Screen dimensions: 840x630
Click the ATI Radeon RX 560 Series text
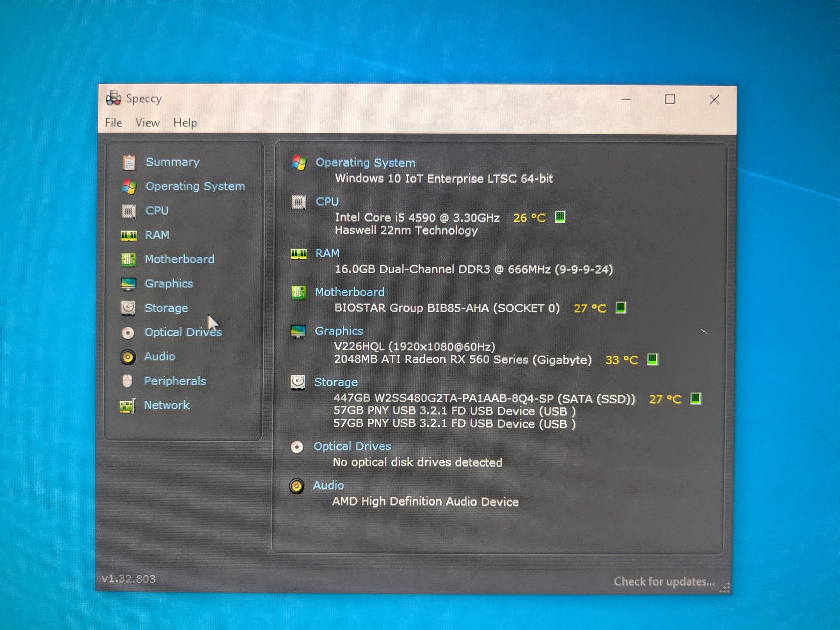463,360
